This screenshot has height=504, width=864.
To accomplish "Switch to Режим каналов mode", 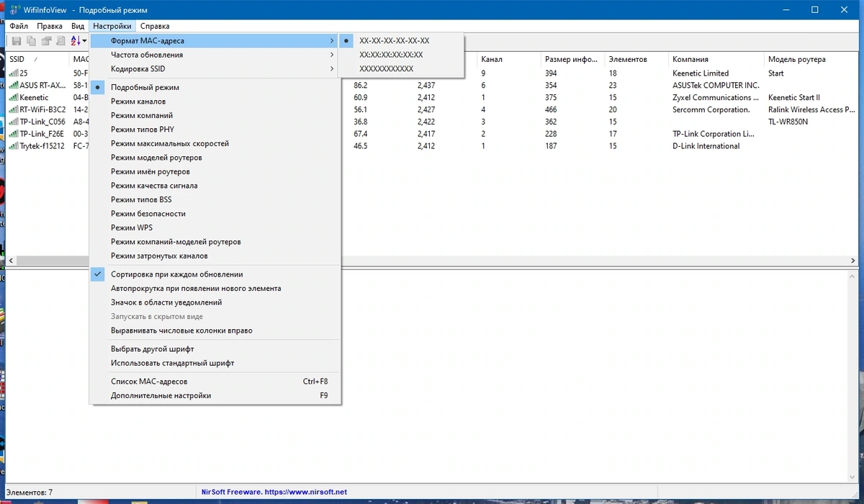I will [215, 102].
